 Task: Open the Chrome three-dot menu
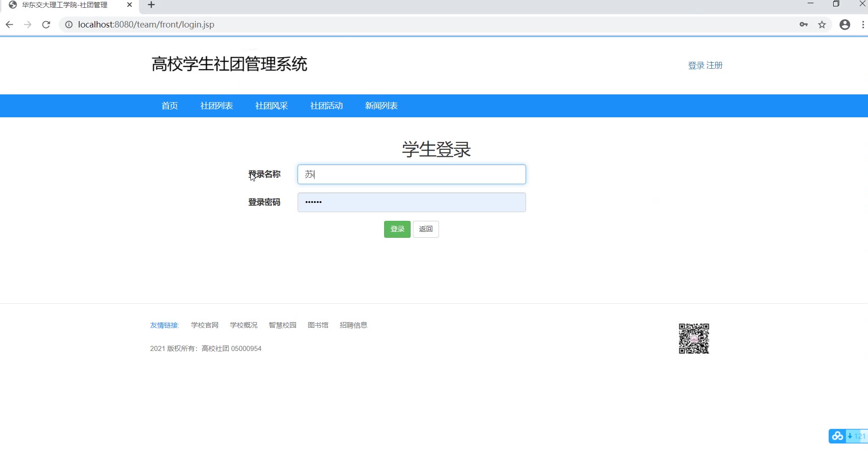tap(863, 25)
